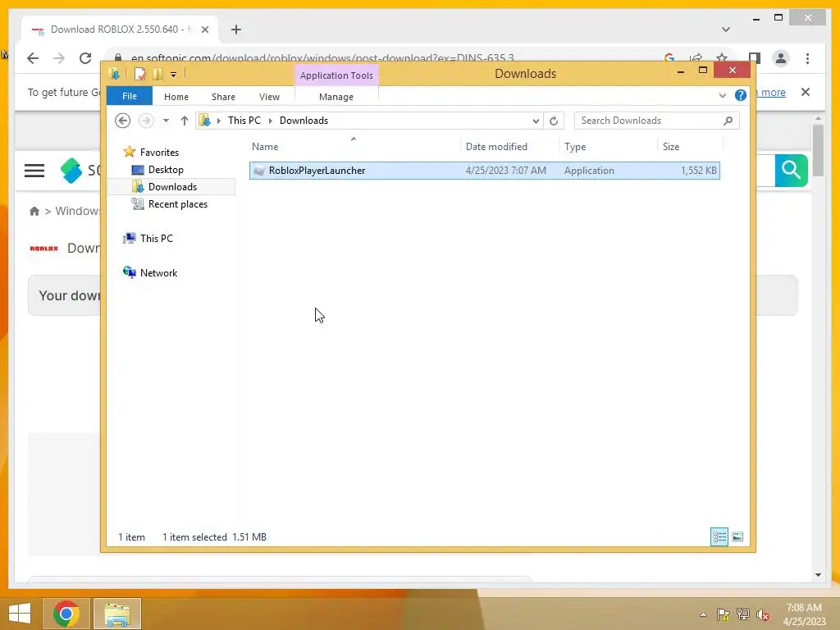Screen dimensions: 840x630
Task: Click the taskbar clock showing 7:08 AM
Action: pos(804,614)
